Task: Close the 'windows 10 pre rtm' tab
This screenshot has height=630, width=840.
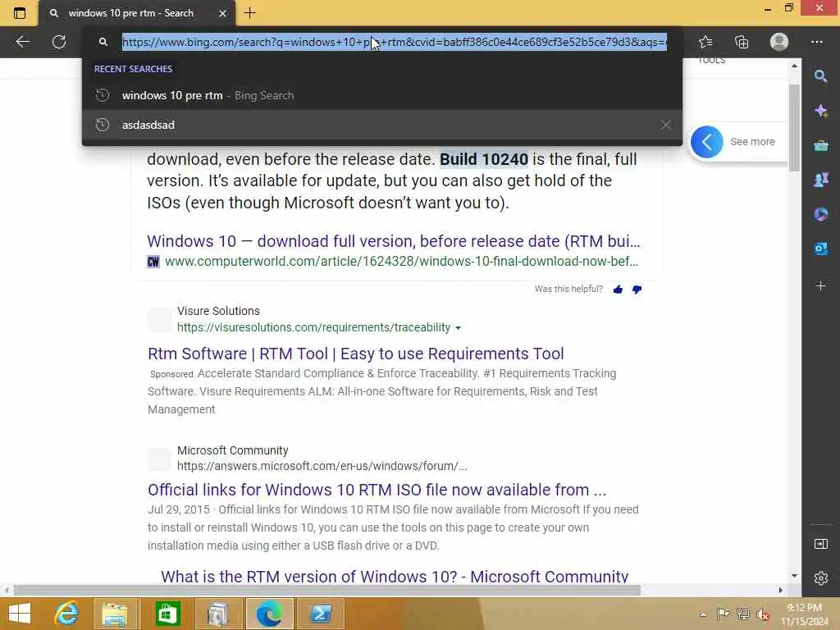Action: pyautogui.click(x=223, y=13)
